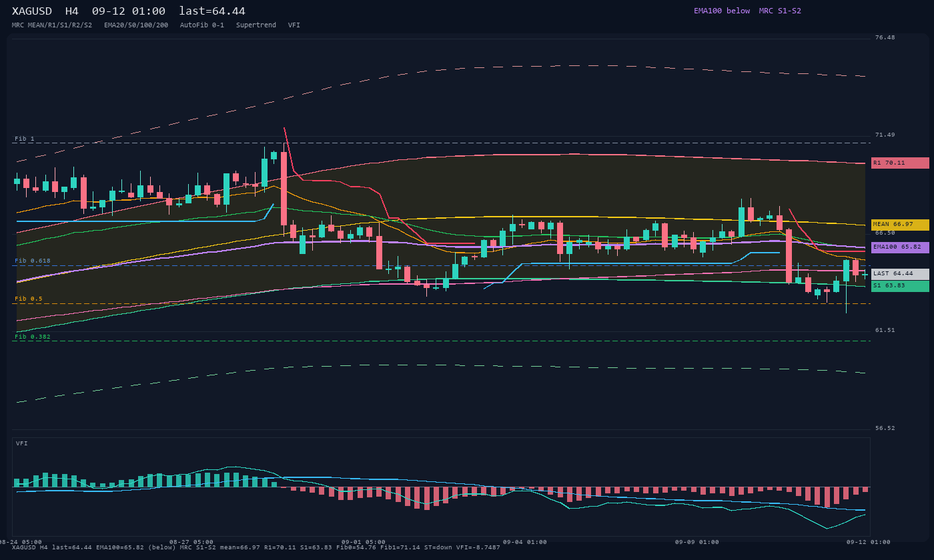Click the 09-01 05:00 time axis label
This screenshot has width=934, height=560.
click(364, 542)
